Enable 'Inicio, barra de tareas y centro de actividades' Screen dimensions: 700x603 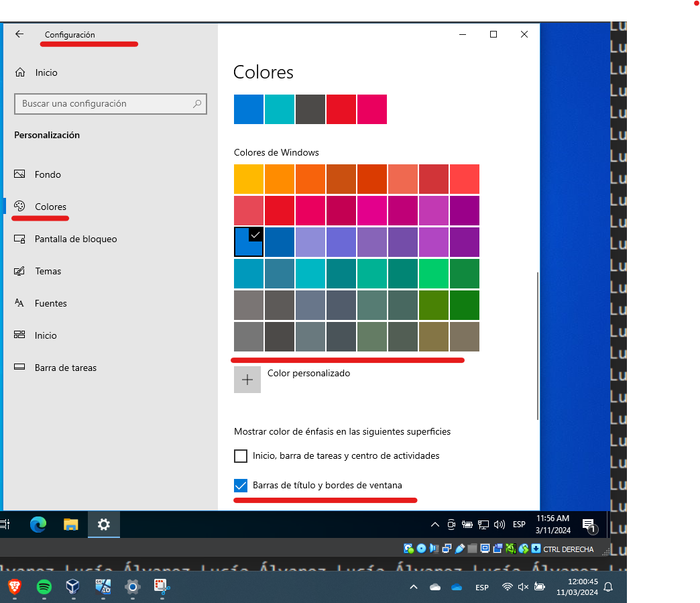tap(241, 455)
